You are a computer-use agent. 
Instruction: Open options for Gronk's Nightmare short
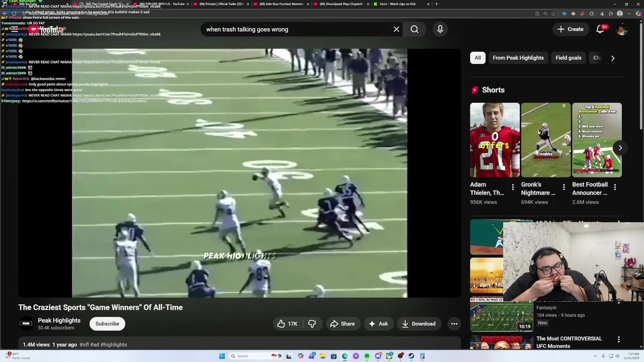[x=563, y=188]
